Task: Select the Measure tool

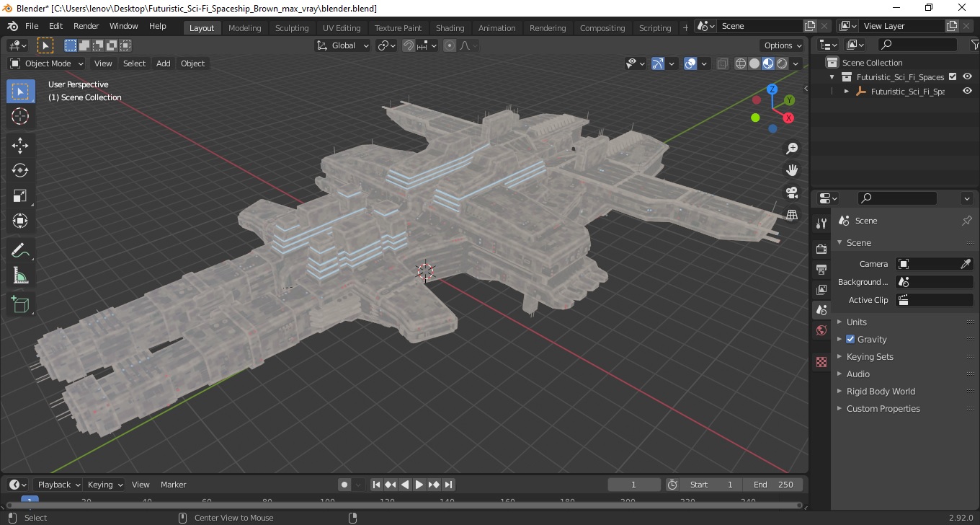Action: [x=20, y=275]
